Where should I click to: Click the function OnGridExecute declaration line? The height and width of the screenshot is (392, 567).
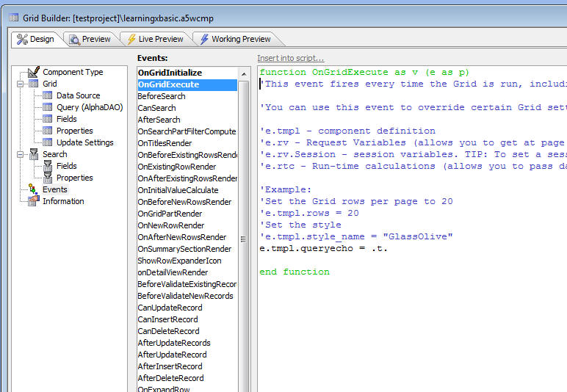pos(364,72)
